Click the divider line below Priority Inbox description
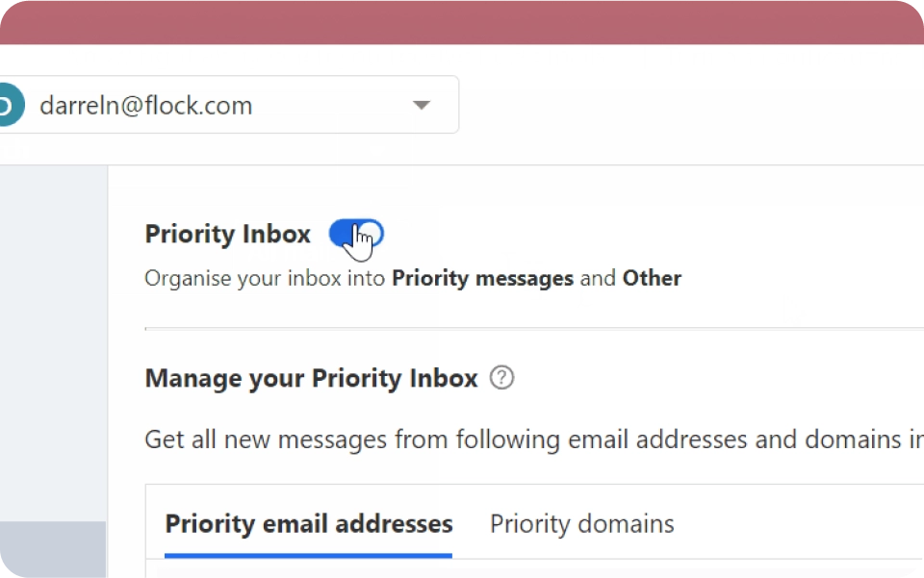The width and height of the screenshot is (924, 578). tap(529, 329)
